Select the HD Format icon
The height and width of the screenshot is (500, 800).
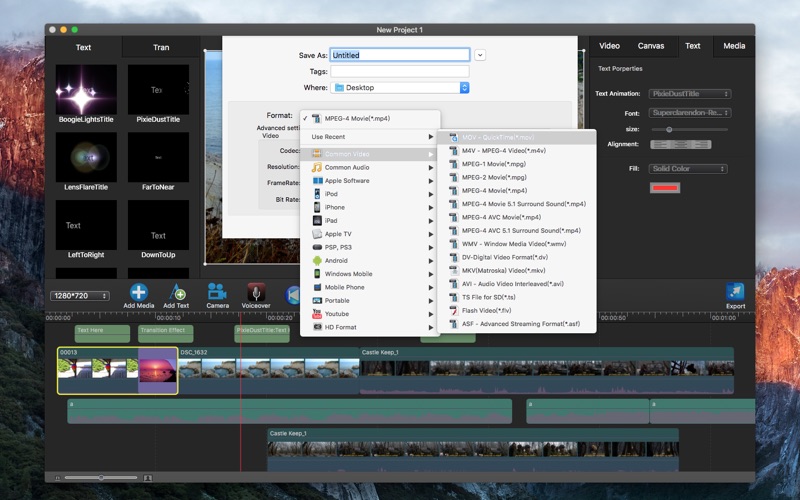[x=317, y=327]
